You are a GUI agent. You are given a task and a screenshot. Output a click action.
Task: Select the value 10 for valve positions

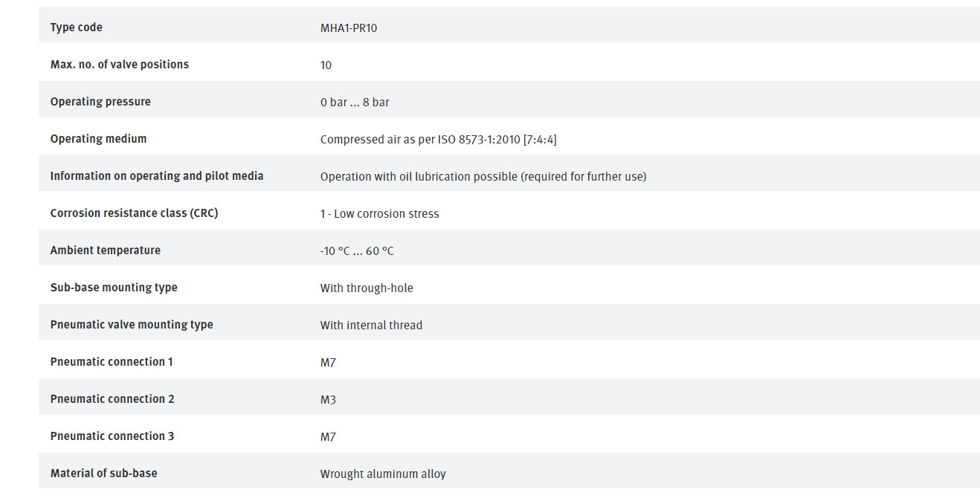(326, 65)
